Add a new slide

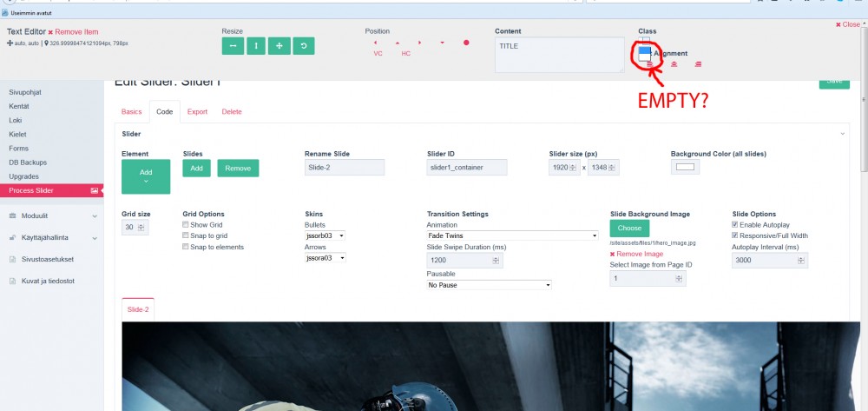coord(196,169)
